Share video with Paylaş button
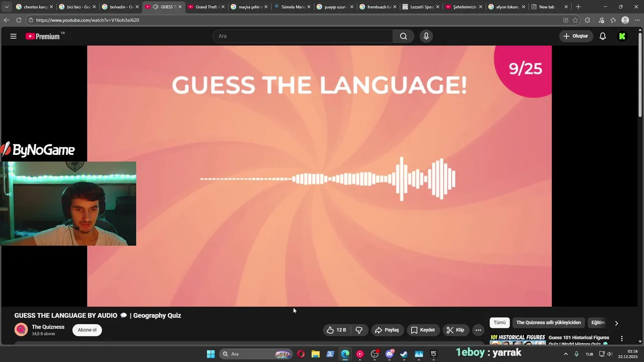644x362 pixels. [387, 330]
